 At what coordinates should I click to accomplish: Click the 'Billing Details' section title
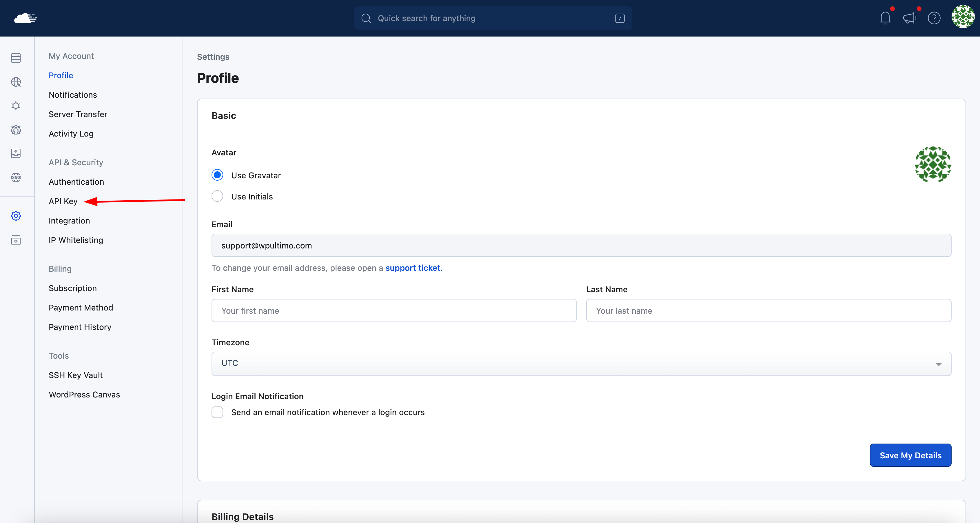242,517
